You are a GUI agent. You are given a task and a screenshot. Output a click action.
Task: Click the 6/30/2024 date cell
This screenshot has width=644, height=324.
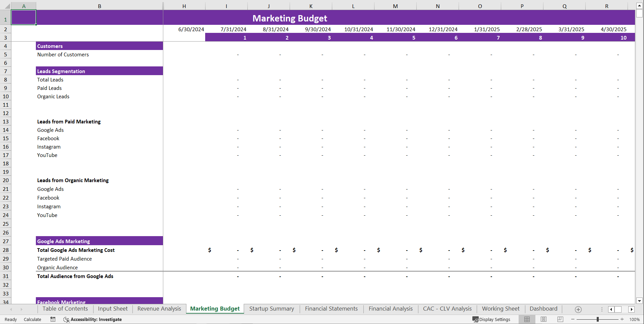pyautogui.click(x=184, y=29)
